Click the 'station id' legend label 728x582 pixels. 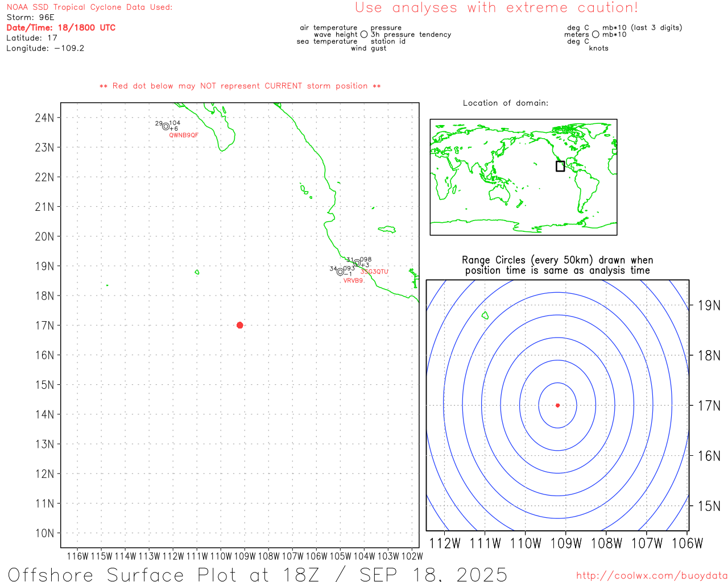tap(388, 41)
